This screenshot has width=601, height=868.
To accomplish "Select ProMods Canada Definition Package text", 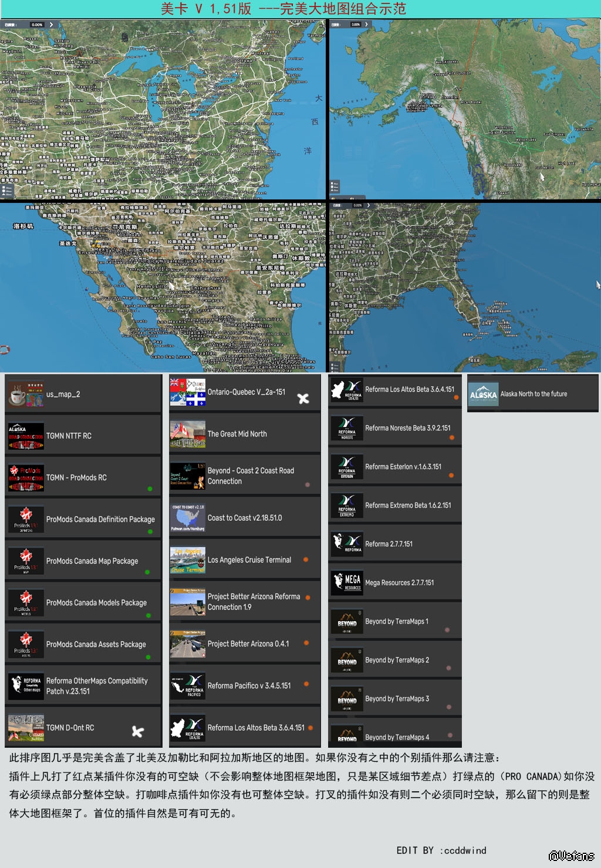I will tap(100, 520).
